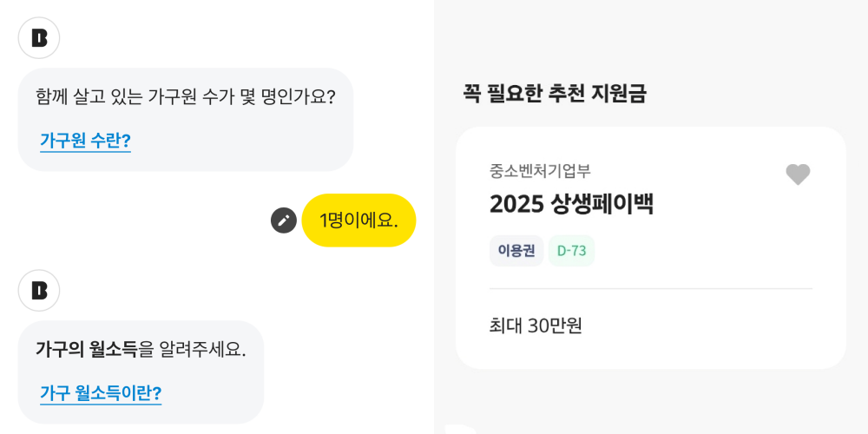868x434 pixels.
Task: Click the '이용권' tag badge
Action: 516,251
